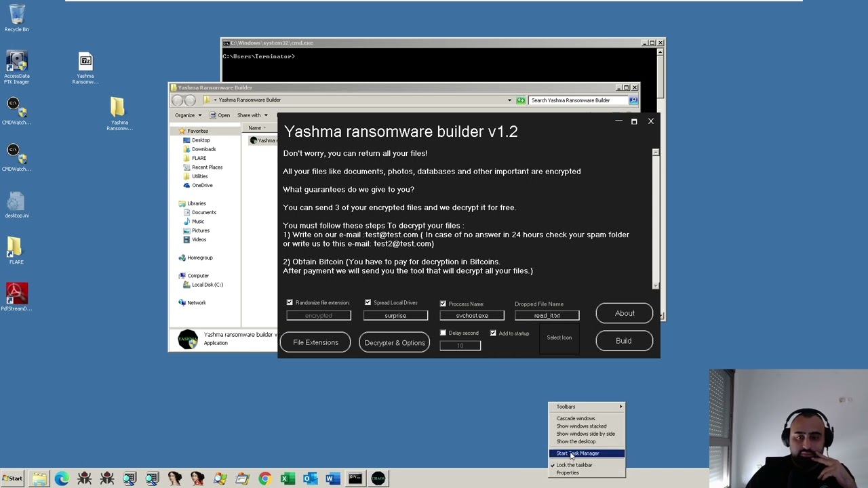Select the desktop.ini file icon
The height and width of the screenshot is (488, 868).
tap(16, 205)
